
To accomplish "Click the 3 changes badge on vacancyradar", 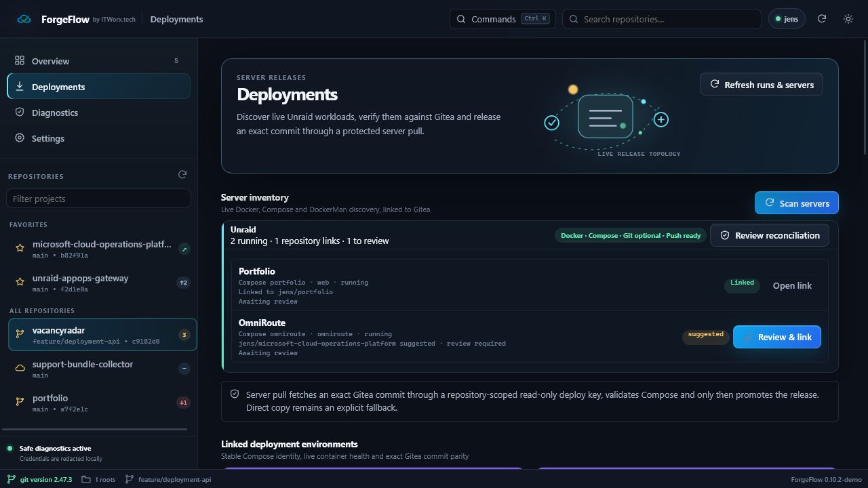I will 184,335.
